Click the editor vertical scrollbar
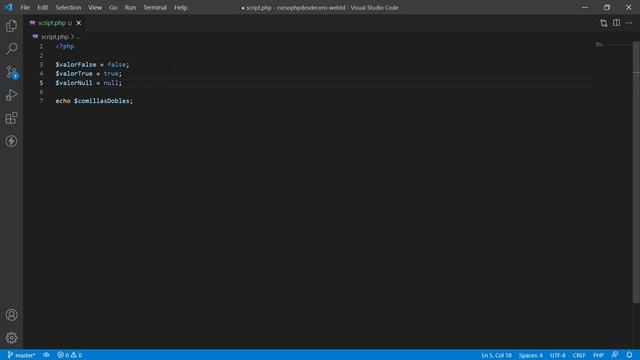640x360 pixels. point(636,171)
